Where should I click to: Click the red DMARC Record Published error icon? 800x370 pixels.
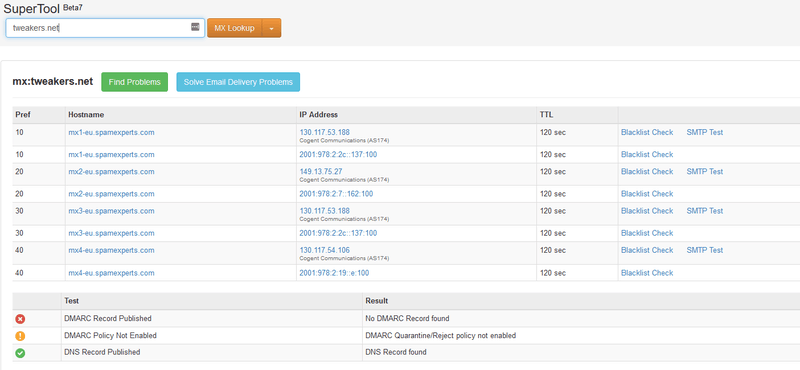pos(20,319)
